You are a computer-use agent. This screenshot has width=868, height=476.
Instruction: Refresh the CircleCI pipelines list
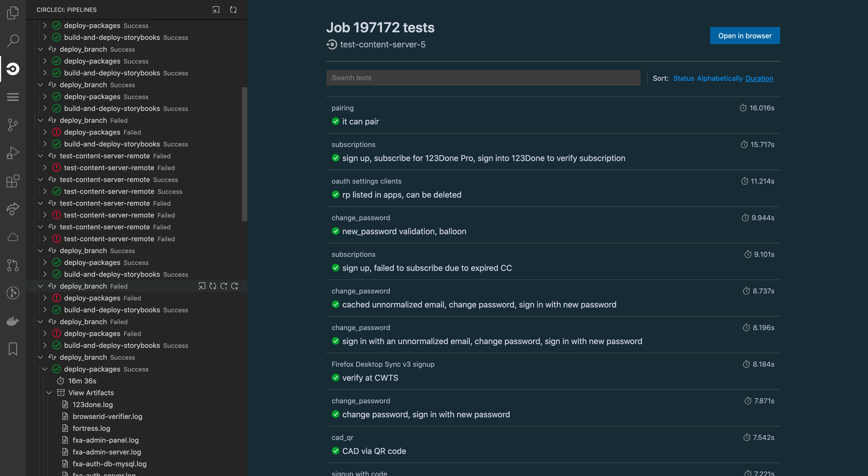click(233, 10)
